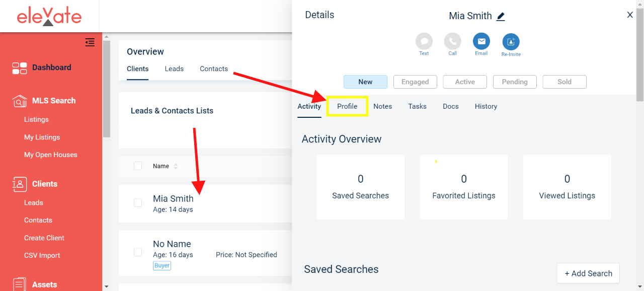Edit Mia Smith name with pencil icon
Image resolution: width=644 pixels, height=291 pixels.
[x=501, y=16]
